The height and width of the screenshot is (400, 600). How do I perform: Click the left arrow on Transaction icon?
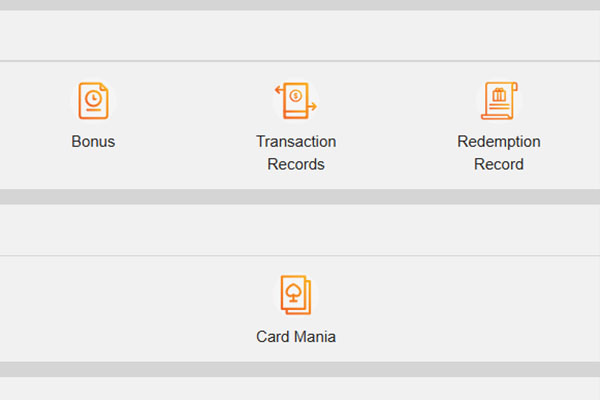coord(279,91)
